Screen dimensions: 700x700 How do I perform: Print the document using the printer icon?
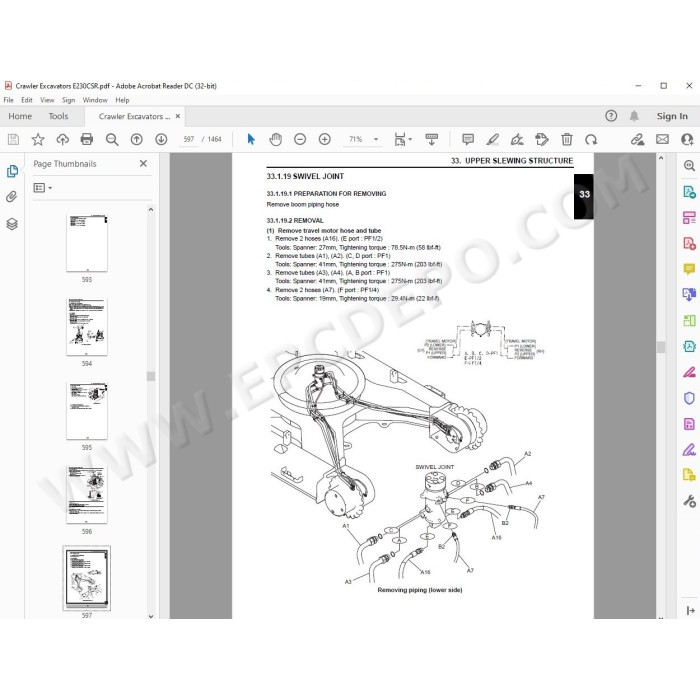87,140
